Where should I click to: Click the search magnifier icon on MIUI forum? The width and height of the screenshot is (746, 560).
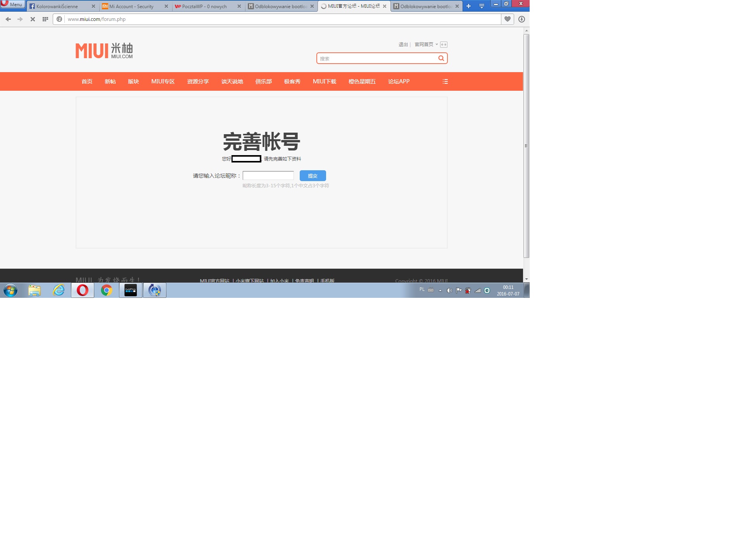441,58
